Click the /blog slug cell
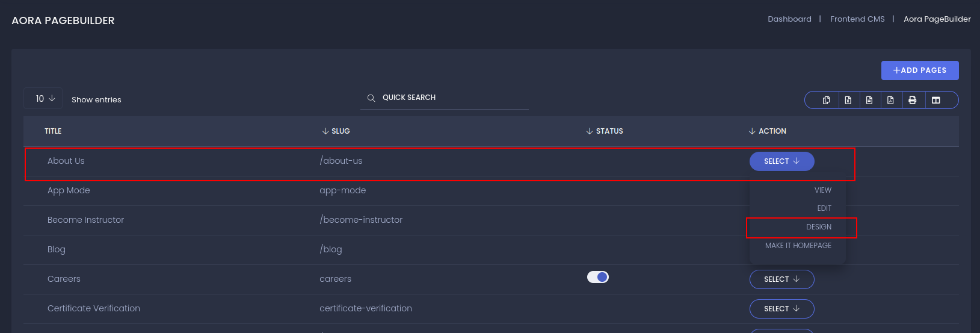Viewport: 980px width, 333px height. coord(331,249)
